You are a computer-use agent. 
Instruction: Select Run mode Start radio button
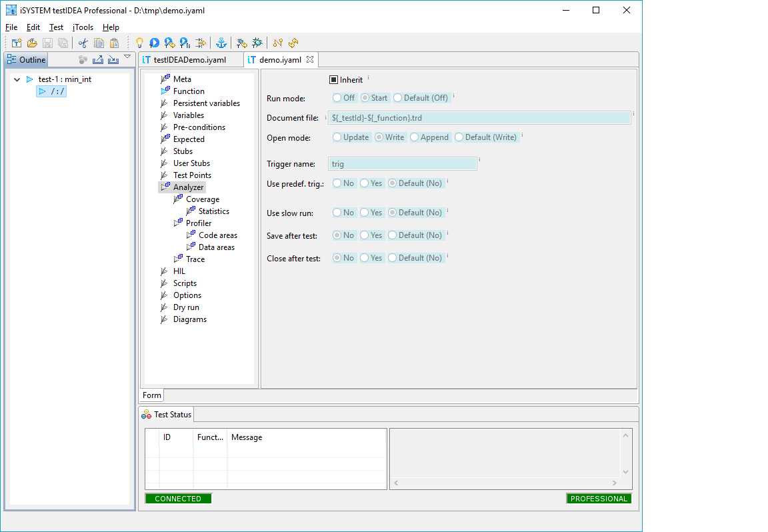[365, 98]
